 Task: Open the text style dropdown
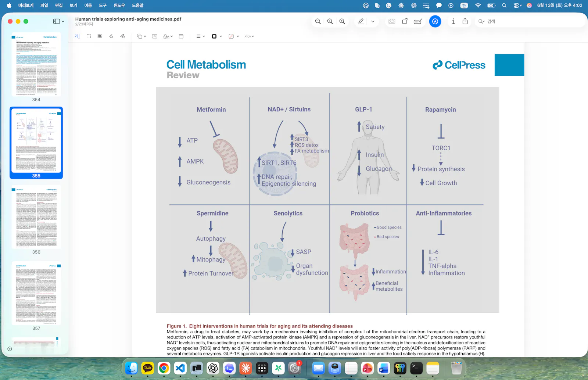[x=249, y=36]
